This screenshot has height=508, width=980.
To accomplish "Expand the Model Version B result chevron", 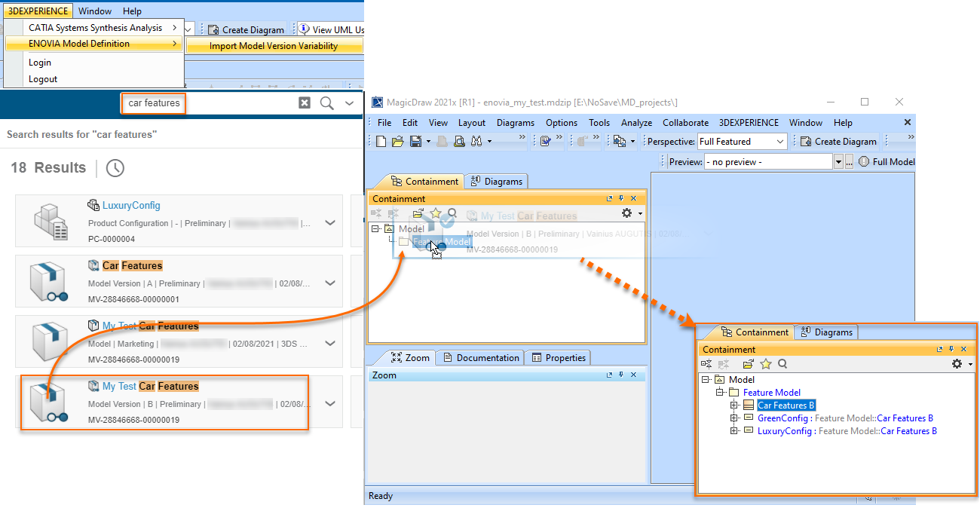I will tap(329, 404).
